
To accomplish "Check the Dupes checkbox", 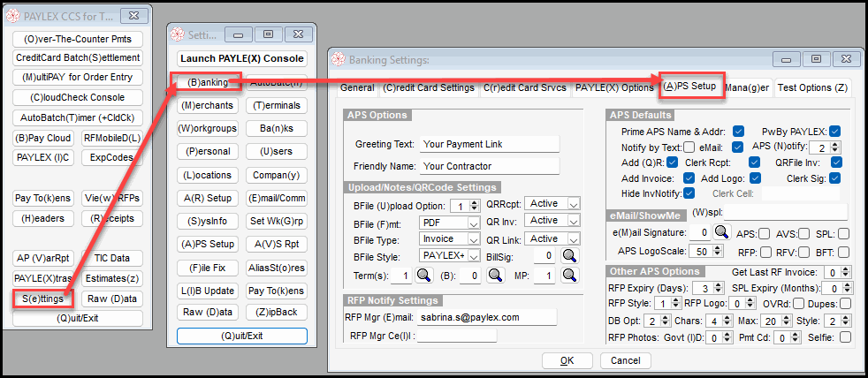I will tap(845, 304).
